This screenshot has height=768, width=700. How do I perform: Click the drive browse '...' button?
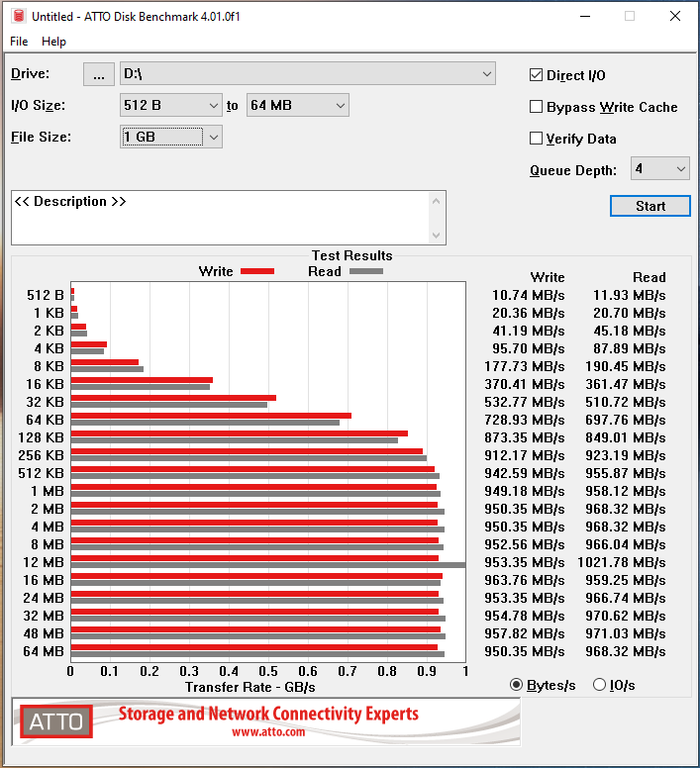tap(99, 74)
